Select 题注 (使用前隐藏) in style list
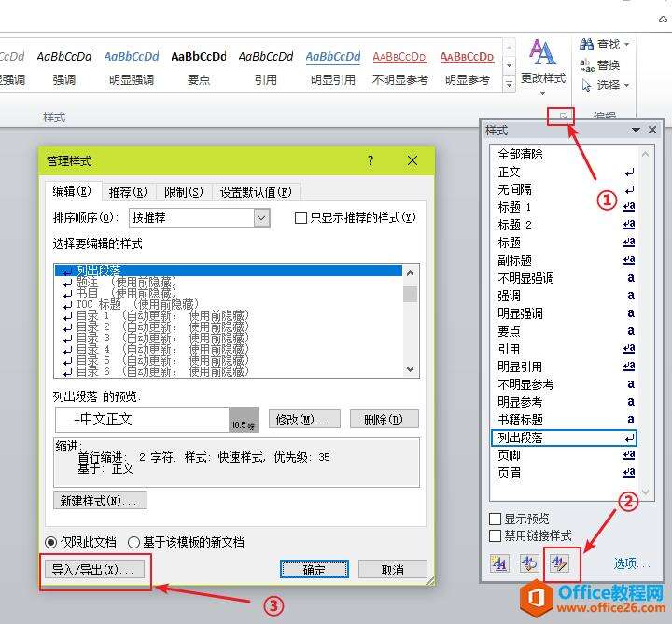Image resolution: width=672 pixels, height=624 pixels. [x=228, y=282]
